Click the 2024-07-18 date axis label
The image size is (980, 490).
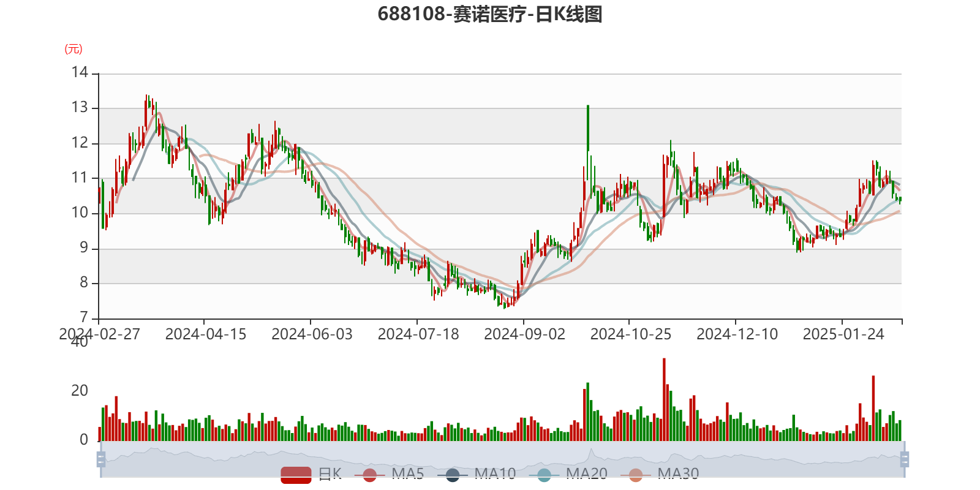[x=418, y=334]
